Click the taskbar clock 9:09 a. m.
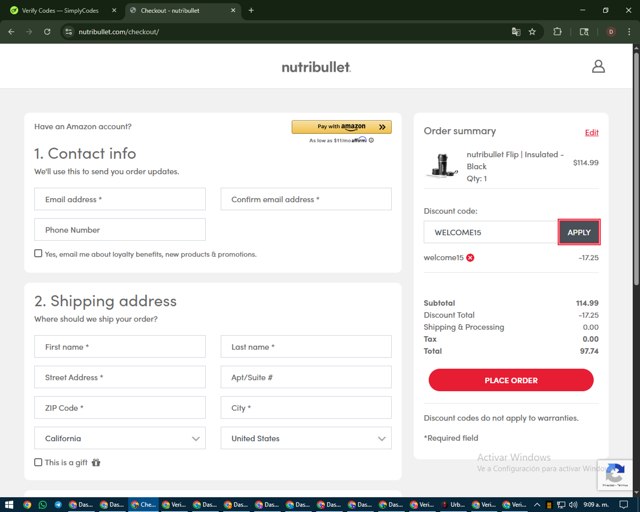The image size is (640, 512). [x=596, y=505]
